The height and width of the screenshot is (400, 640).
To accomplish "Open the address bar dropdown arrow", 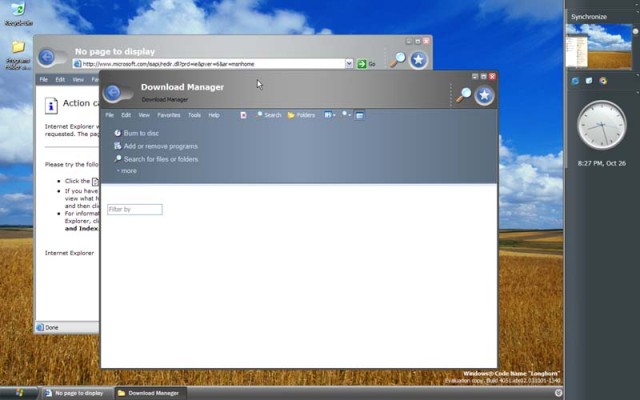I will point(349,64).
